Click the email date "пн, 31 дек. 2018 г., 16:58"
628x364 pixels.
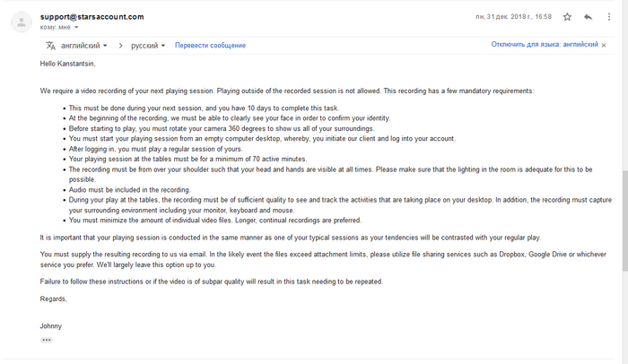(x=513, y=17)
